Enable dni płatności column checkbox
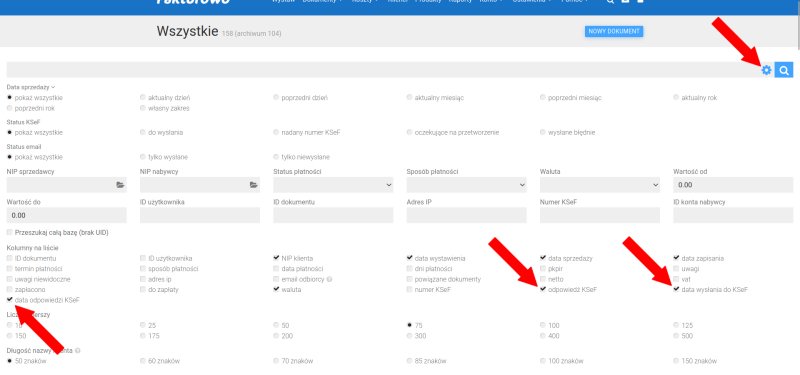800x375 pixels. pos(410,268)
